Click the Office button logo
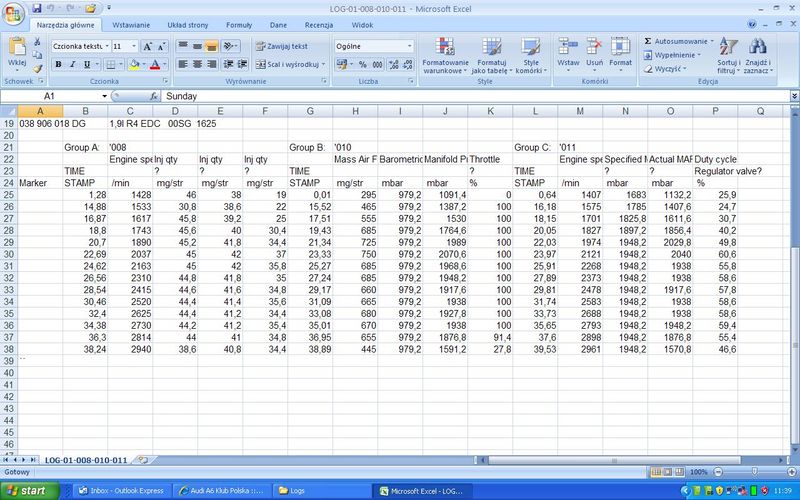The width and height of the screenshot is (800, 500). pyautogui.click(x=13, y=12)
